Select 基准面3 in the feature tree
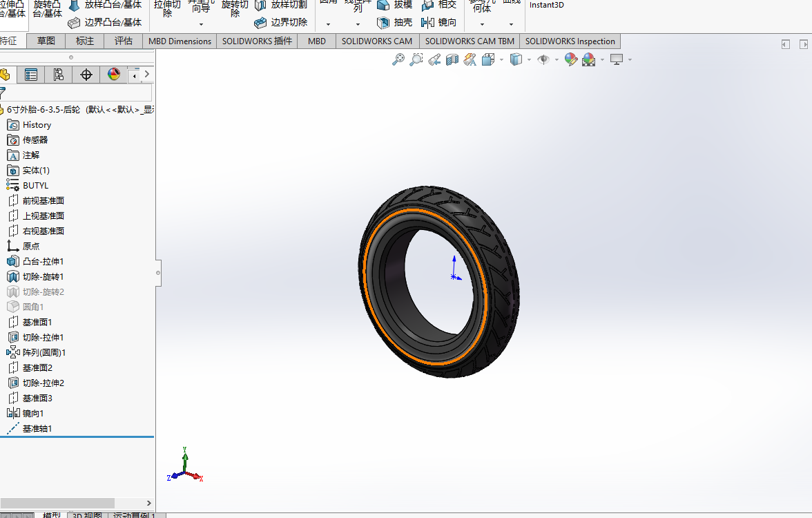 pyautogui.click(x=30, y=398)
